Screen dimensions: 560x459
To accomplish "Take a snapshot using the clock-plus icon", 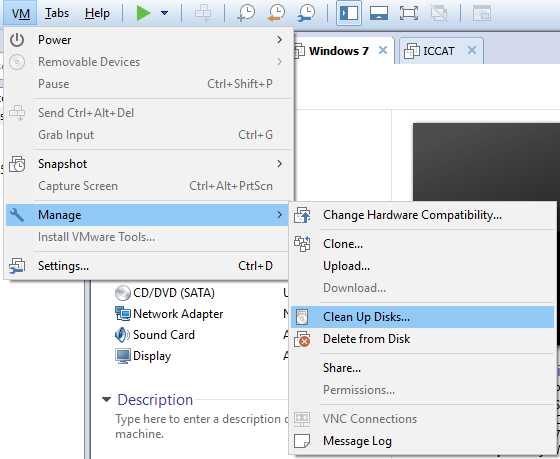I will (246, 13).
